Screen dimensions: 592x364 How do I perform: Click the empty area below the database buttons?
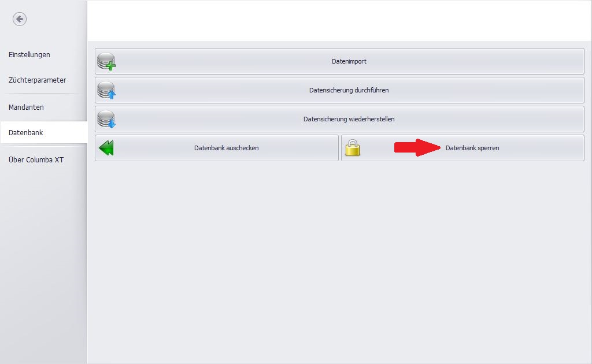pyautogui.click(x=339, y=260)
